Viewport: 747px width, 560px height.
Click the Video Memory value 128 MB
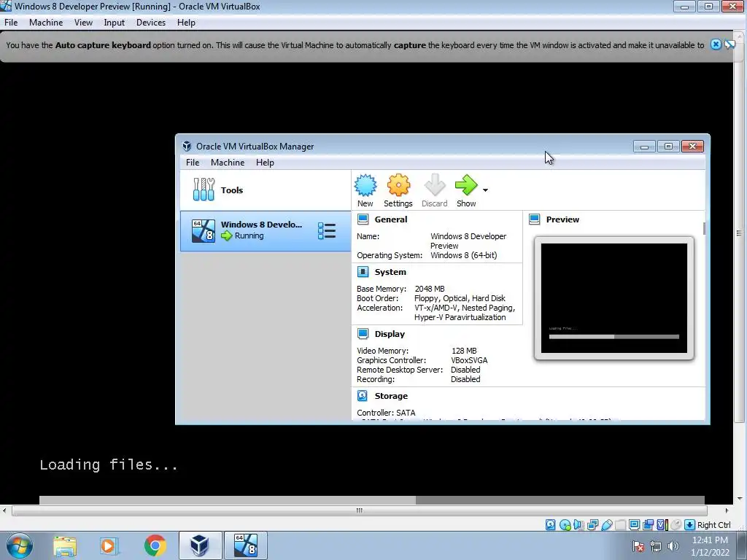click(x=464, y=351)
